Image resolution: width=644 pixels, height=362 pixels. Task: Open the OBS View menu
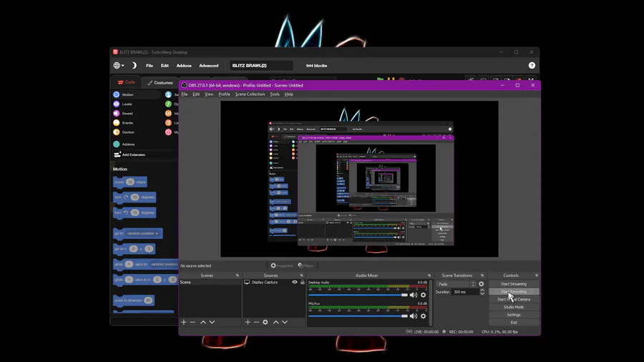209,94
